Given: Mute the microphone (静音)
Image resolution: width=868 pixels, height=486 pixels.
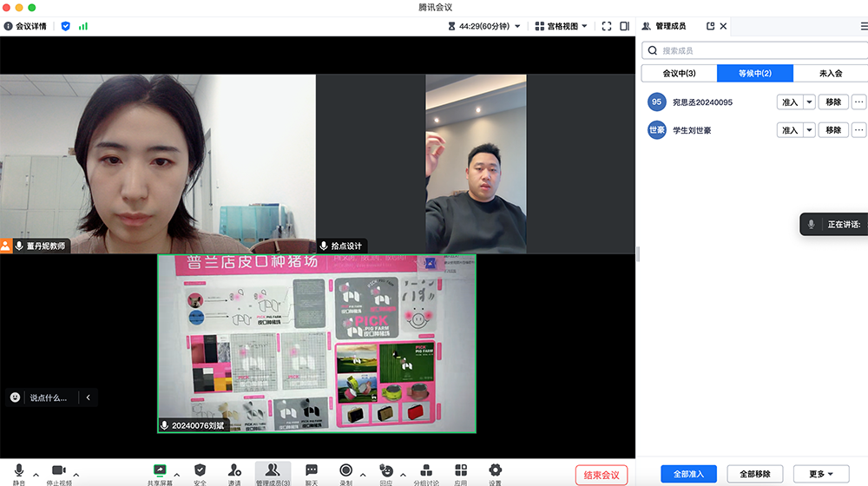Looking at the screenshot, I should pos(19,471).
